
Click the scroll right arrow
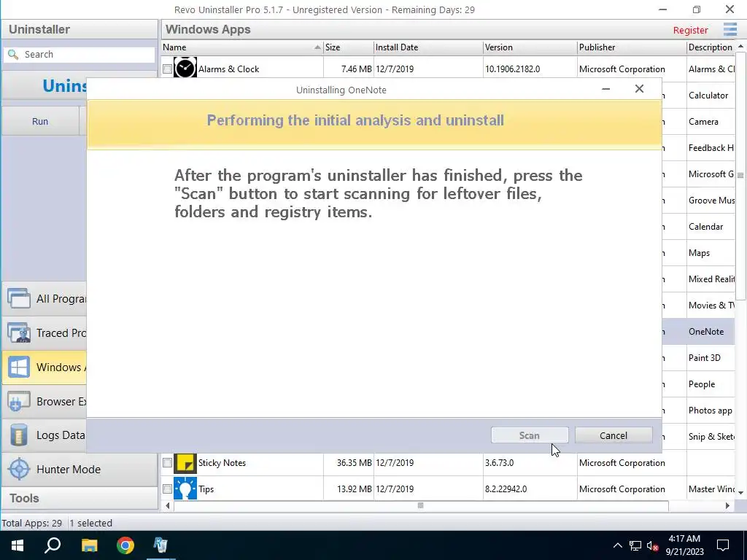727,506
